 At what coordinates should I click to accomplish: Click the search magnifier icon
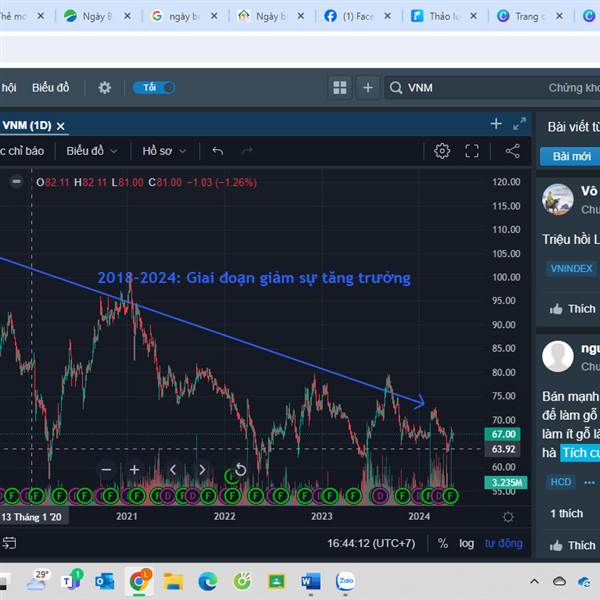coord(396,88)
